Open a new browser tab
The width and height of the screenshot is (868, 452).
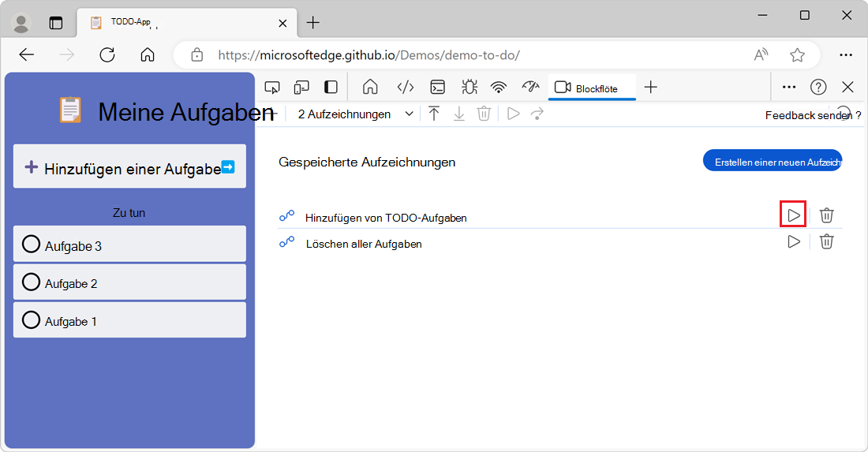point(312,23)
